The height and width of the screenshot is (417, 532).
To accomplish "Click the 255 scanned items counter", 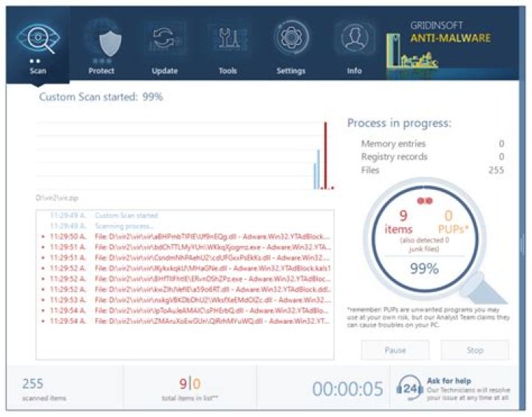I will 44,389.
